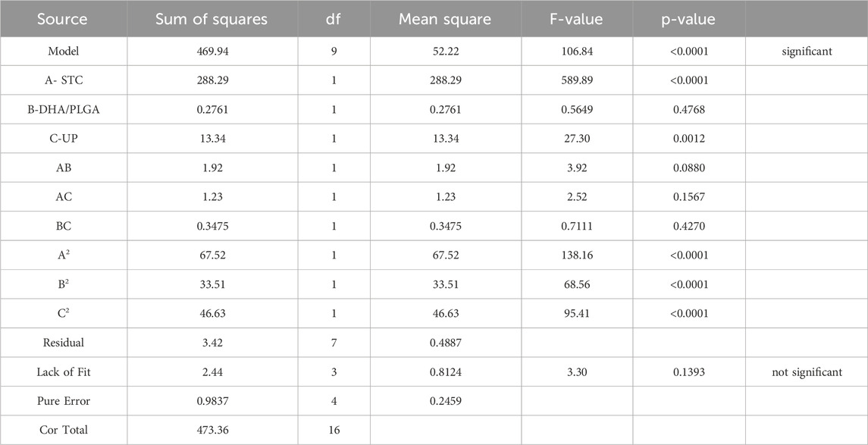Click the Model row p-value <0.0001
The width and height of the screenshot is (868, 445).
(688, 51)
